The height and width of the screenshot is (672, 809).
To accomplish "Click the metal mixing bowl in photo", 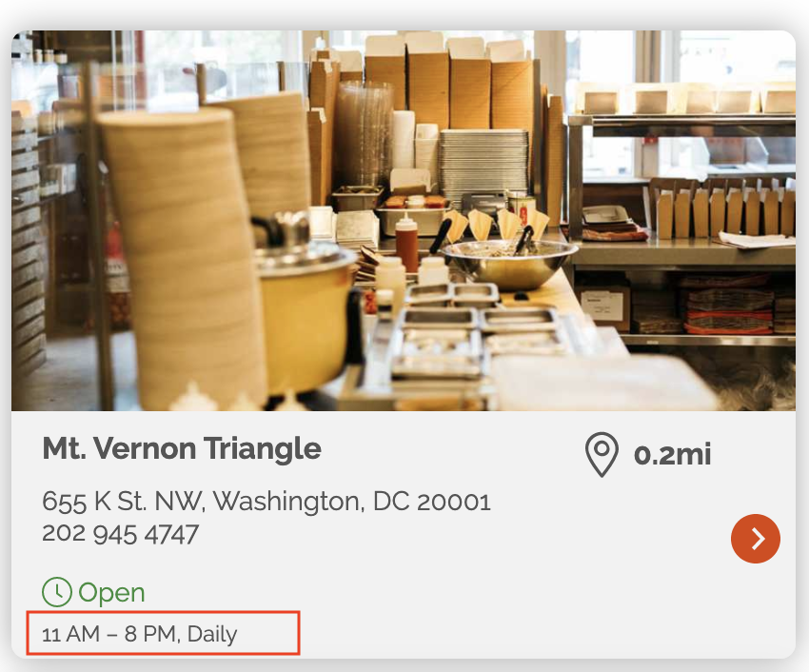I will 510,264.
